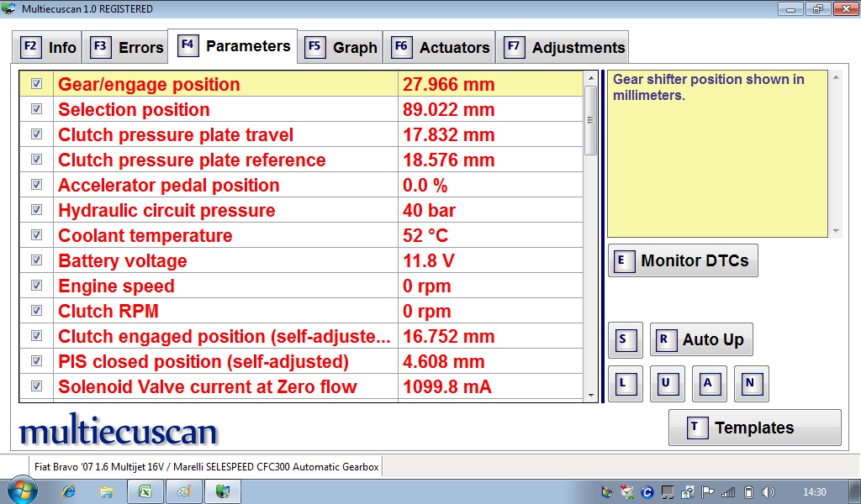861x504 pixels.
Task: Click the Solenoid Valve current value 1099.8 mA
Action: pos(447,387)
